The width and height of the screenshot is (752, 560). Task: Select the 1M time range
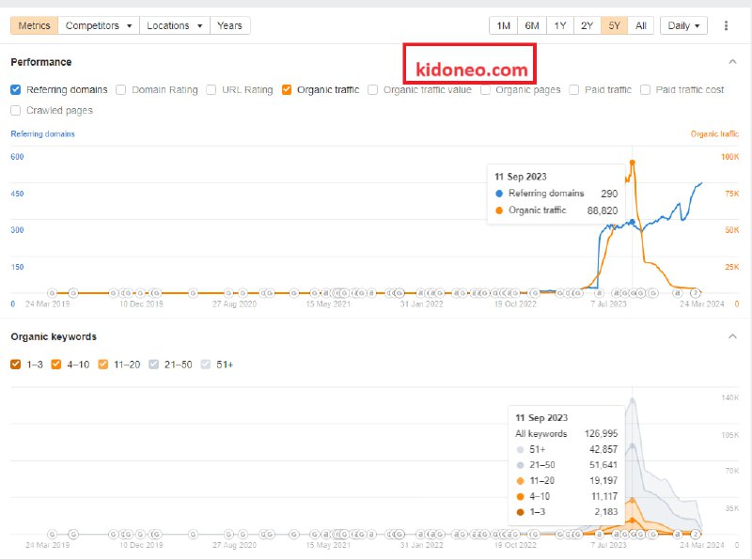[504, 25]
